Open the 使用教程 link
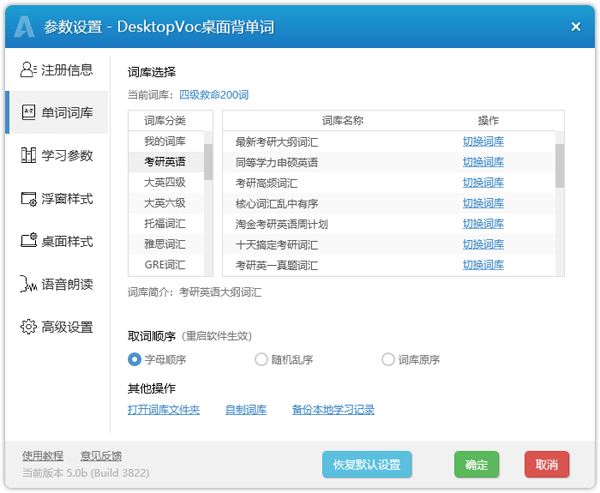Screen dimensions: 600x493 click(x=42, y=456)
